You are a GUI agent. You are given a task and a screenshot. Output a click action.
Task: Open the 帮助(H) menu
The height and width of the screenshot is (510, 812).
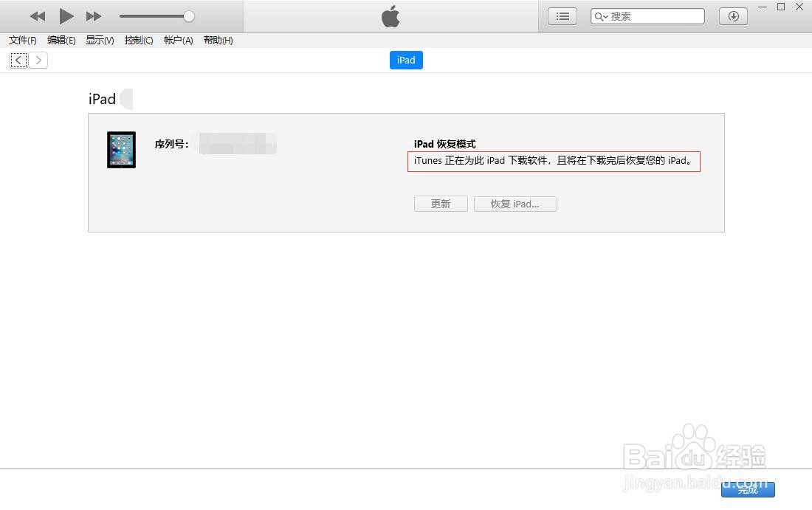pos(218,41)
